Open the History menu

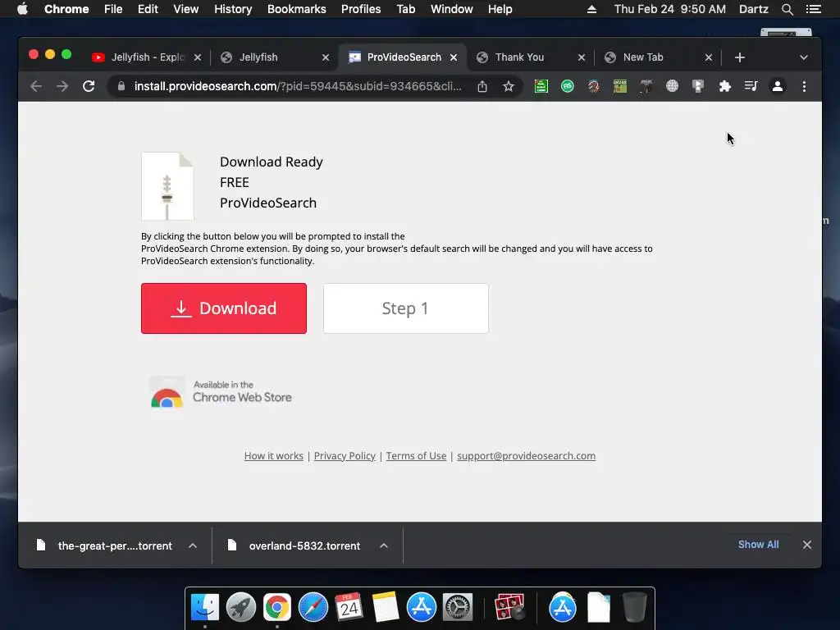pyautogui.click(x=233, y=9)
